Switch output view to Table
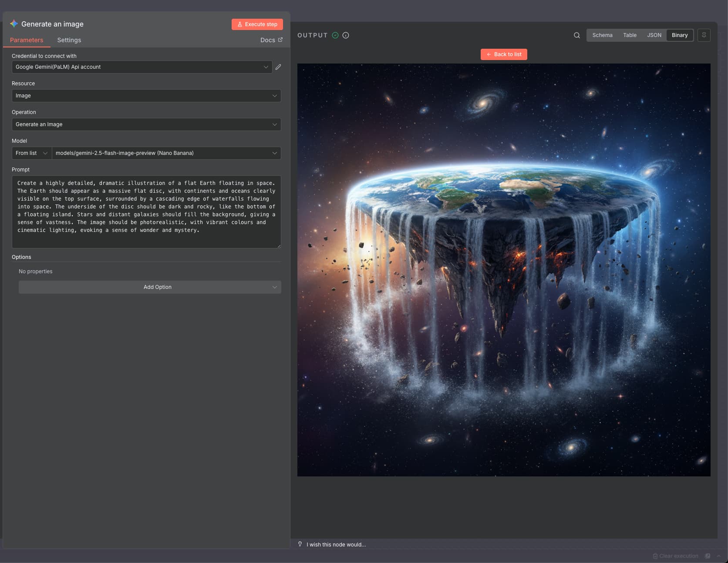728x563 pixels. (x=630, y=35)
